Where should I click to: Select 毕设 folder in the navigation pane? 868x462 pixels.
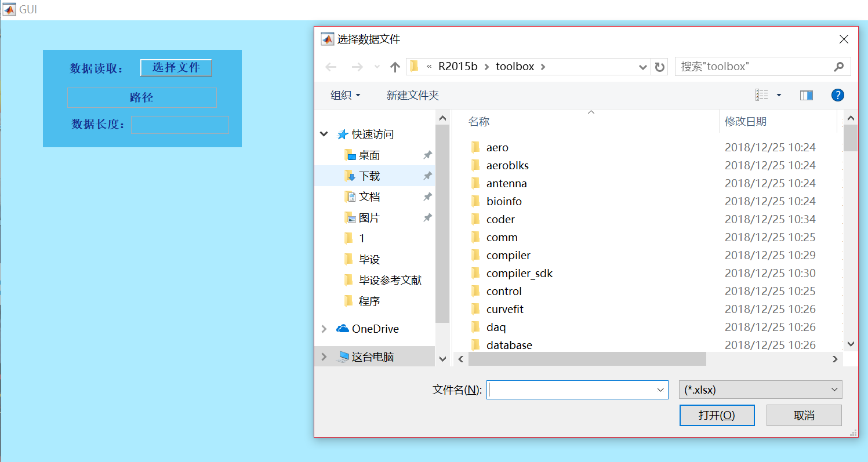click(x=369, y=260)
